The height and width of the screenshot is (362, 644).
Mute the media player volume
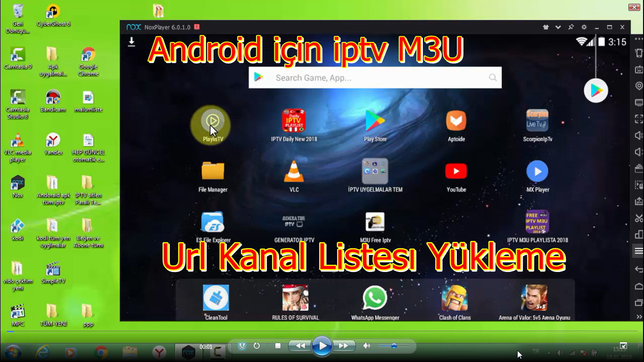[367, 346]
